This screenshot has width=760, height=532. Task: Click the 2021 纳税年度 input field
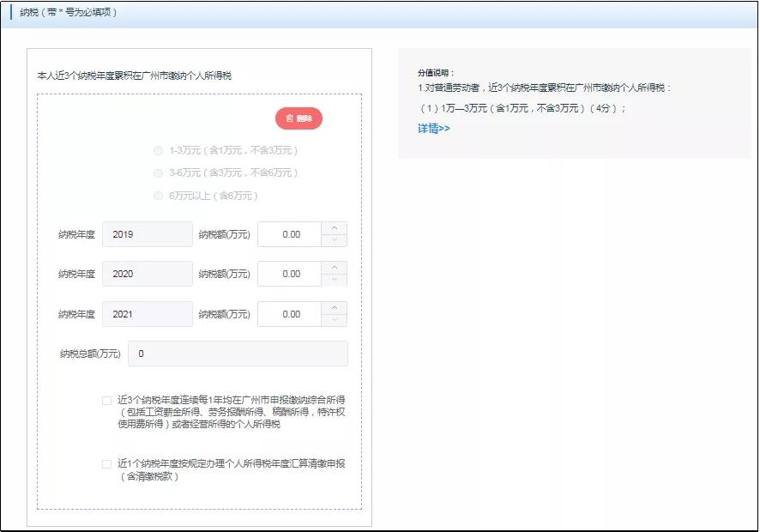click(147, 313)
